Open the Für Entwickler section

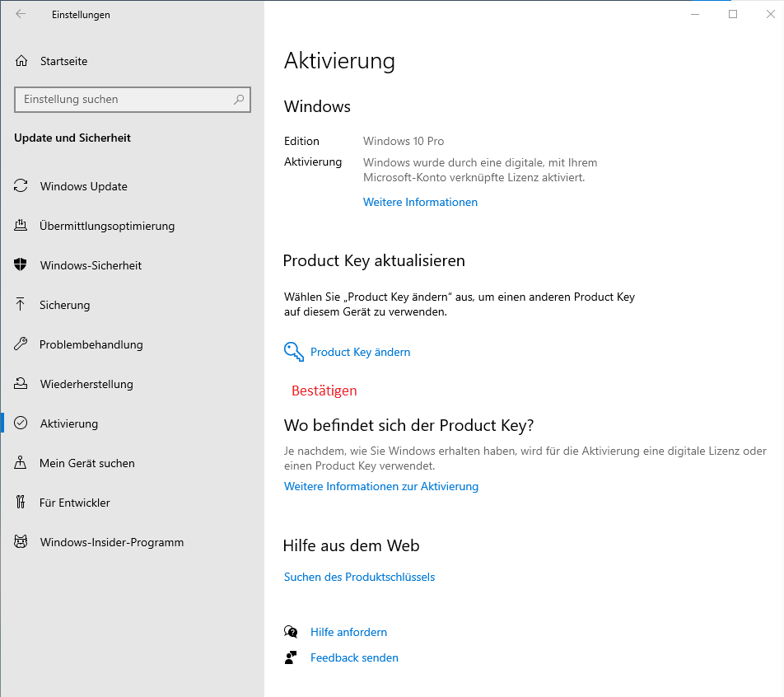[74, 503]
